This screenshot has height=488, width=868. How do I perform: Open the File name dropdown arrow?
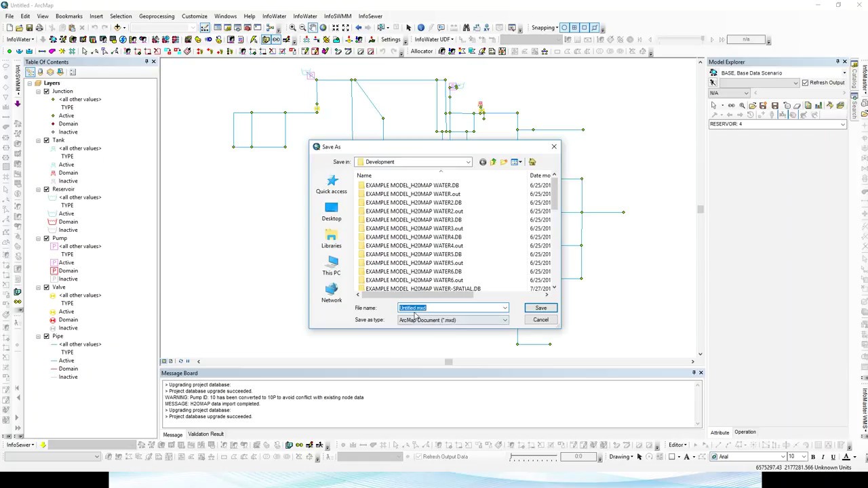[x=505, y=308]
